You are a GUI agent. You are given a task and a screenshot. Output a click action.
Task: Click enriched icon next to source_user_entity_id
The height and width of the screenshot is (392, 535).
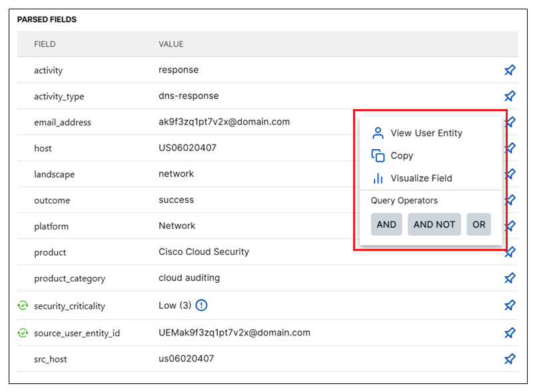(23, 333)
